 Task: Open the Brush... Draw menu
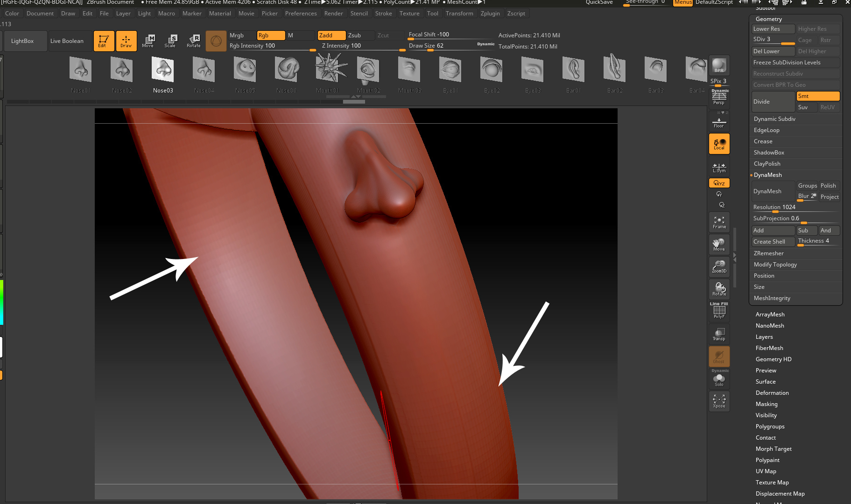point(68,14)
